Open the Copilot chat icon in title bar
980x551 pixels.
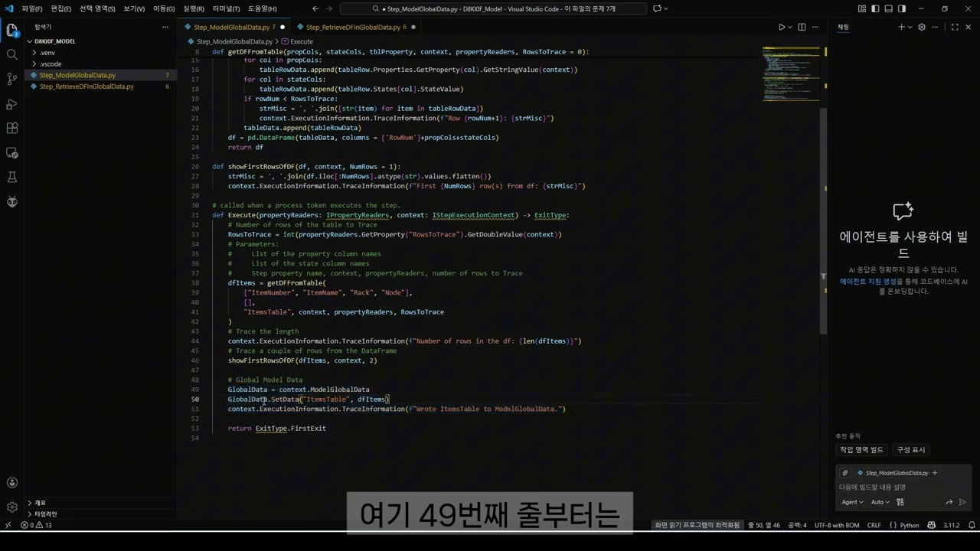point(656,8)
